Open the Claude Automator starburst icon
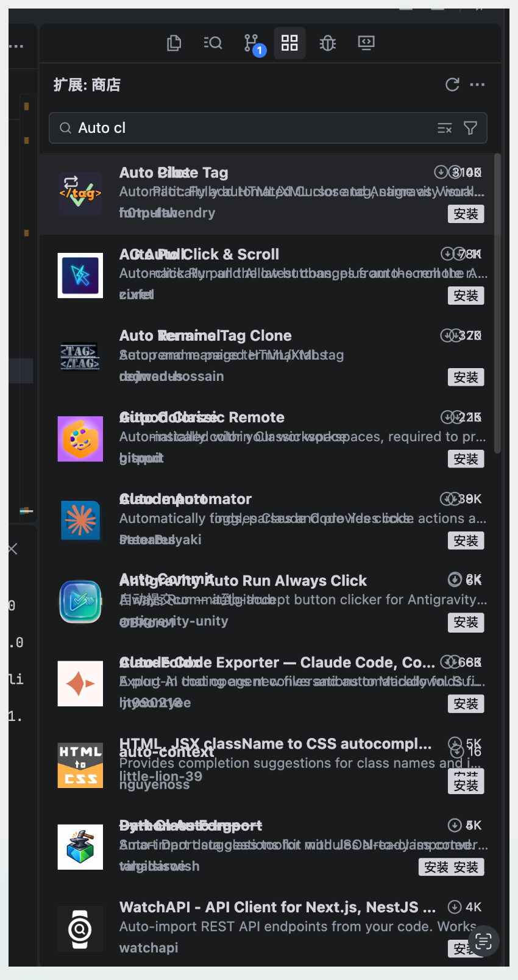The image size is (518, 980). (80, 520)
